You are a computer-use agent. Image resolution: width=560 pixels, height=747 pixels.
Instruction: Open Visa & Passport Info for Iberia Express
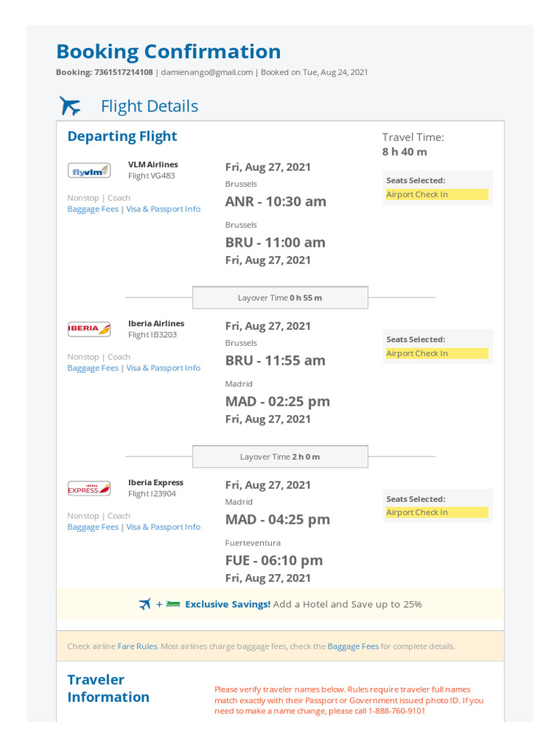(x=163, y=527)
